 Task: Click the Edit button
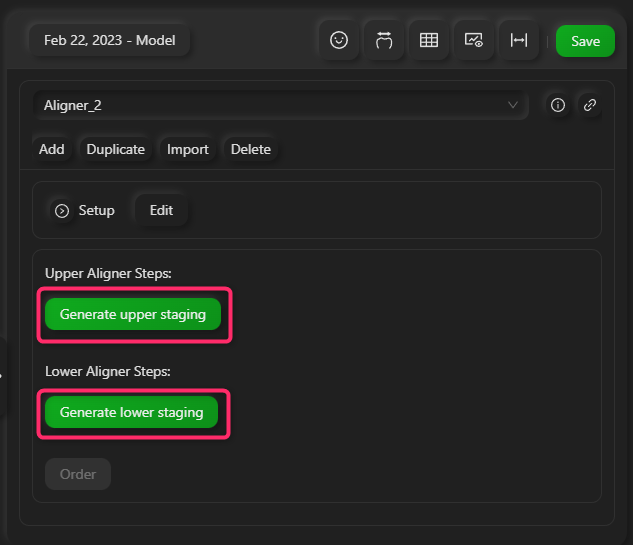coord(161,210)
